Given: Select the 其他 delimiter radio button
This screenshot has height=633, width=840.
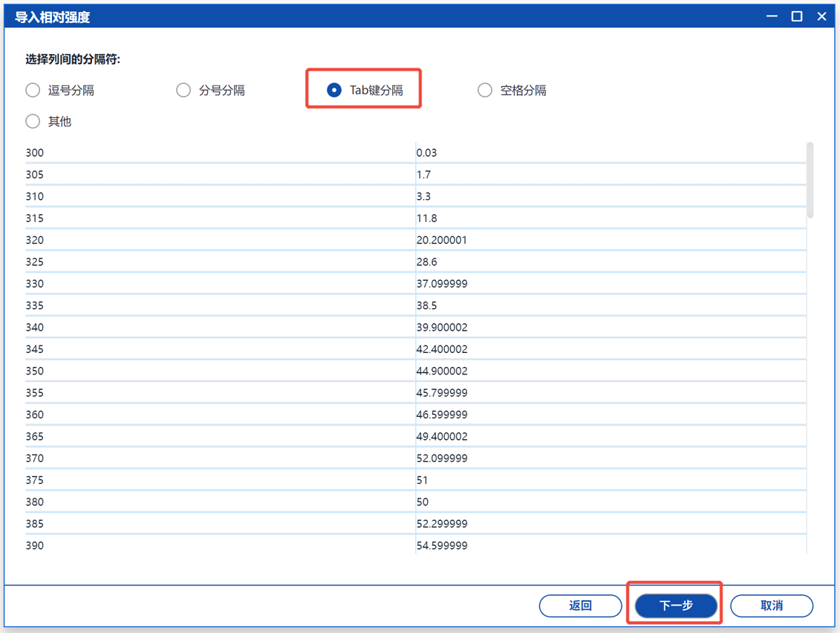Looking at the screenshot, I should tap(33, 121).
